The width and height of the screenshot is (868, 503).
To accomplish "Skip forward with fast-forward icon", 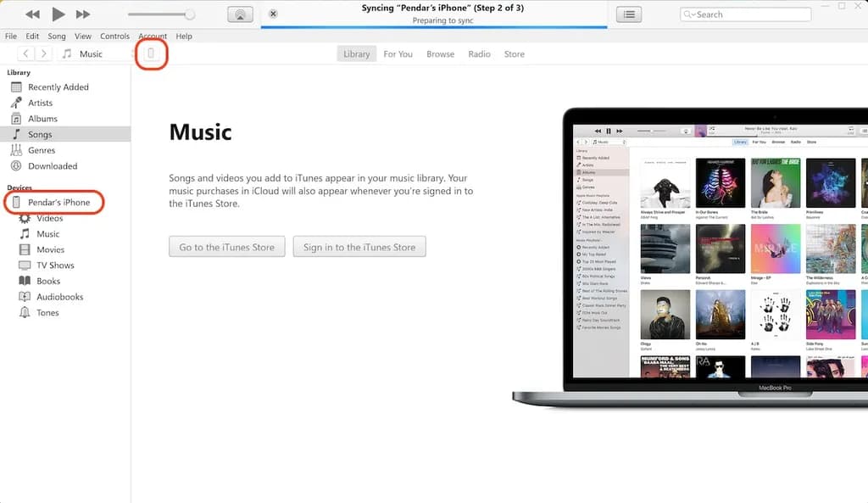I will tap(83, 14).
